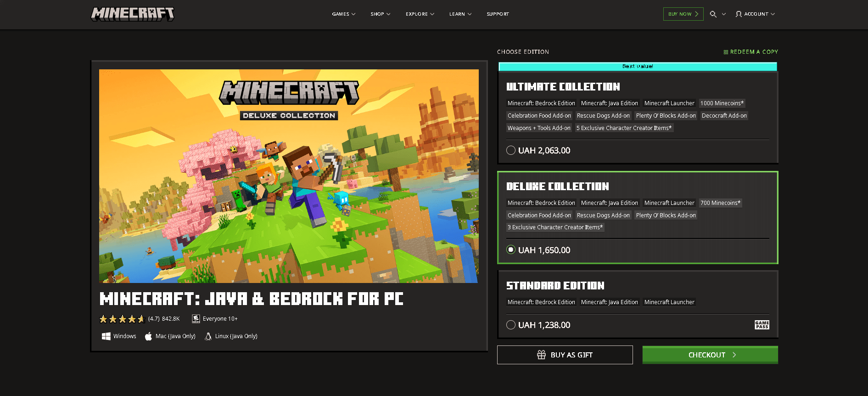868x396 pixels.
Task: Click the Minecraft logo in the header
Action: click(133, 14)
